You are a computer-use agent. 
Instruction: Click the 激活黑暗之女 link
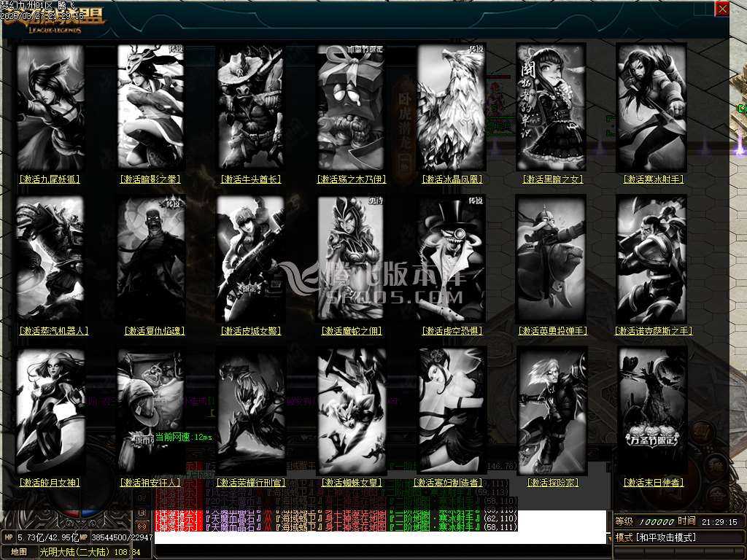tap(553, 179)
